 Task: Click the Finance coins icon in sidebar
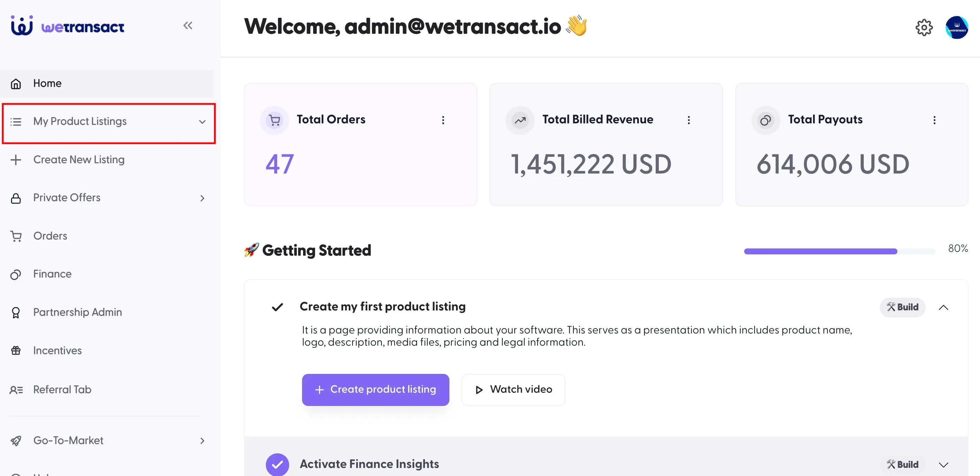pos(16,274)
